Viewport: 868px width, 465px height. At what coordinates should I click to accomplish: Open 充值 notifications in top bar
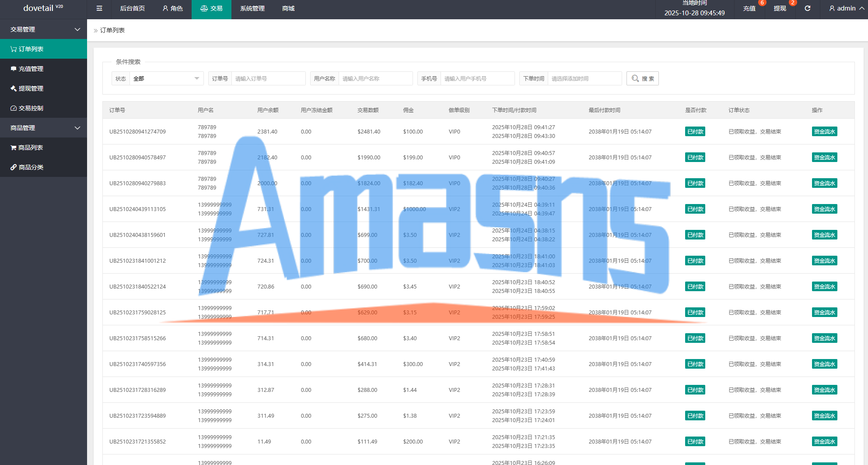pyautogui.click(x=749, y=8)
